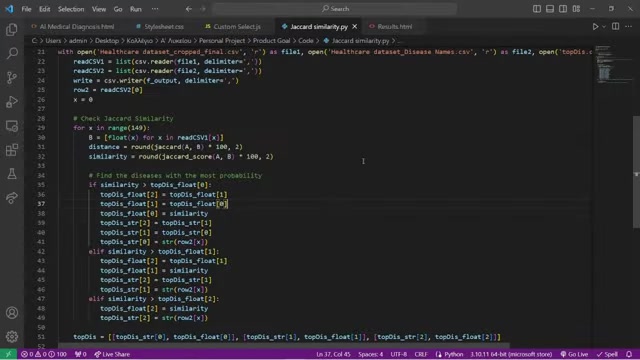Close the Jaccard similarity.py tab
Viewport: 640px width, 360px height.
coord(355,27)
